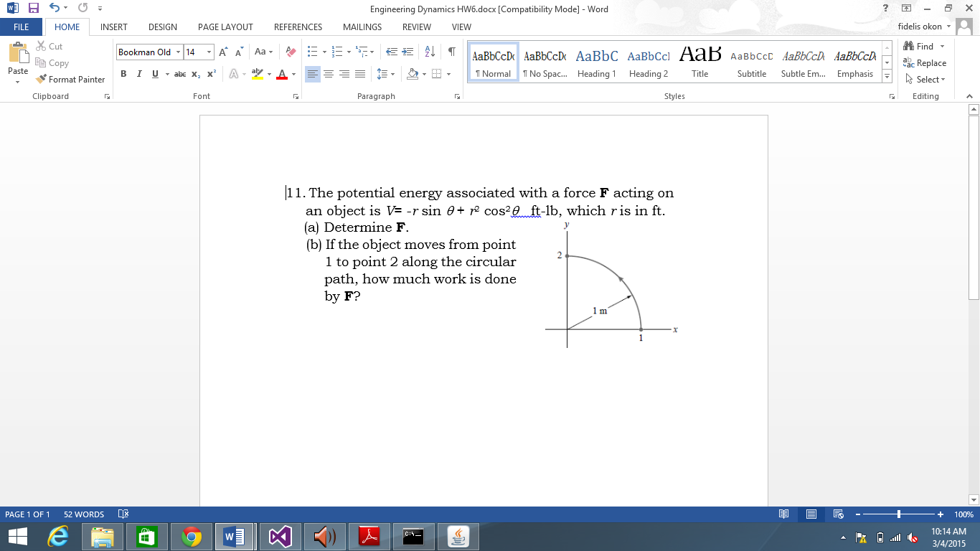Image resolution: width=980 pixels, height=551 pixels.
Task: Click the Font Color icon
Action: tap(283, 74)
